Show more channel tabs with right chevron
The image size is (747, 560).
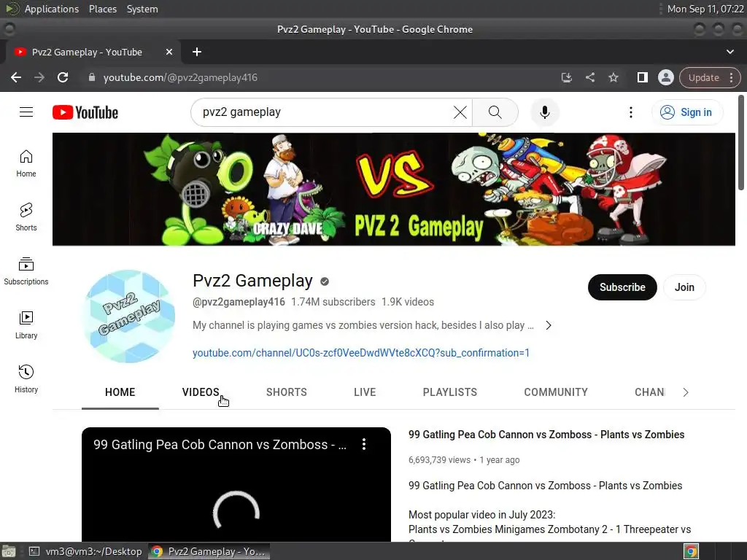tap(686, 392)
